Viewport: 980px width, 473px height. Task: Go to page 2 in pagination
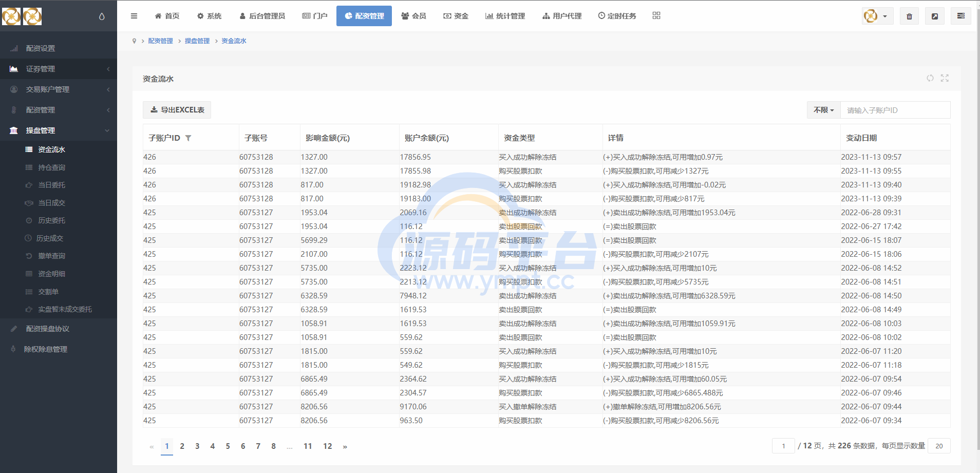[182, 446]
